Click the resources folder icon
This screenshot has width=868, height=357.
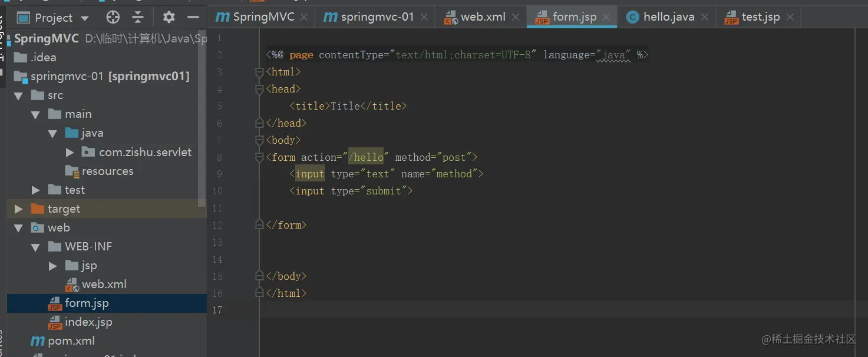72,171
